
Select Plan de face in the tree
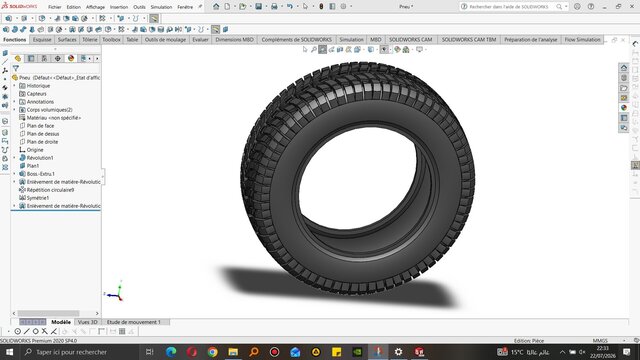pos(40,126)
